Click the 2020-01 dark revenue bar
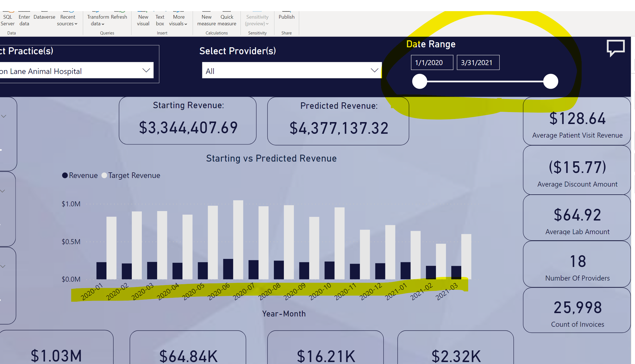The image size is (635, 364). pyautogui.click(x=101, y=271)
